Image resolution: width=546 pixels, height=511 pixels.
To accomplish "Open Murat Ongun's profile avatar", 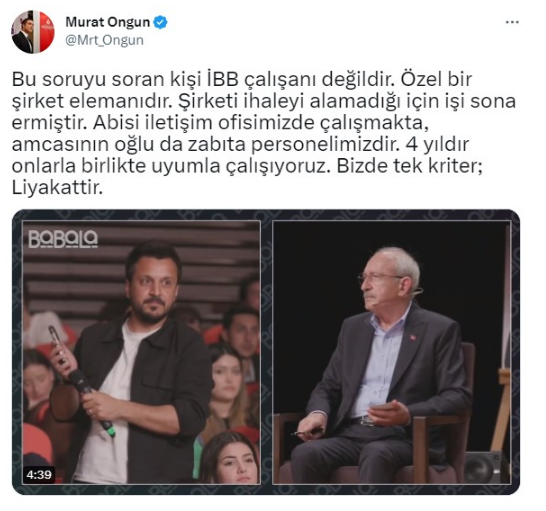I will [33, 32].
